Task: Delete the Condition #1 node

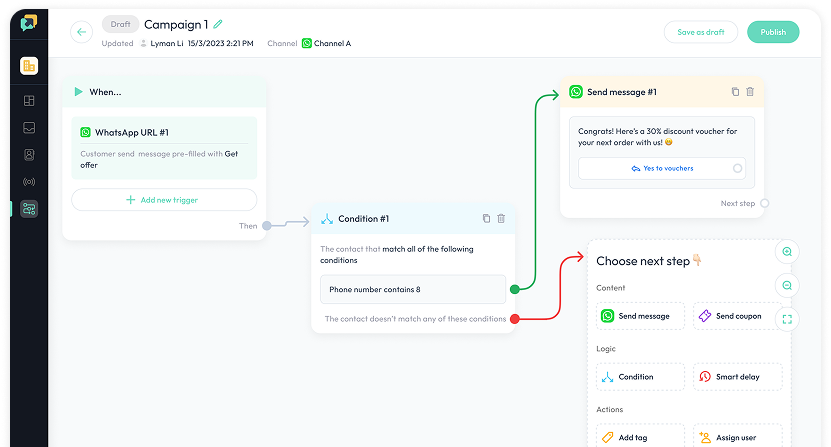Action: [x=501, y=218]
